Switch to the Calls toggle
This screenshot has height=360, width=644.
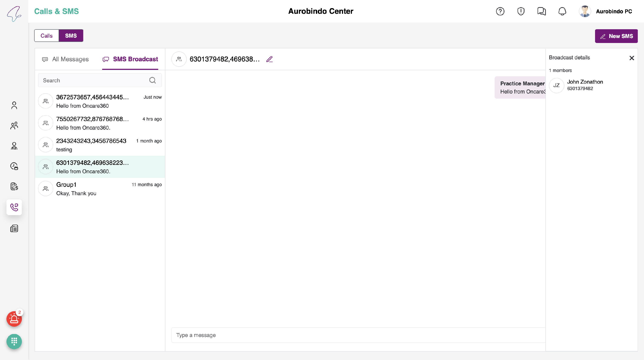point(47,35)
